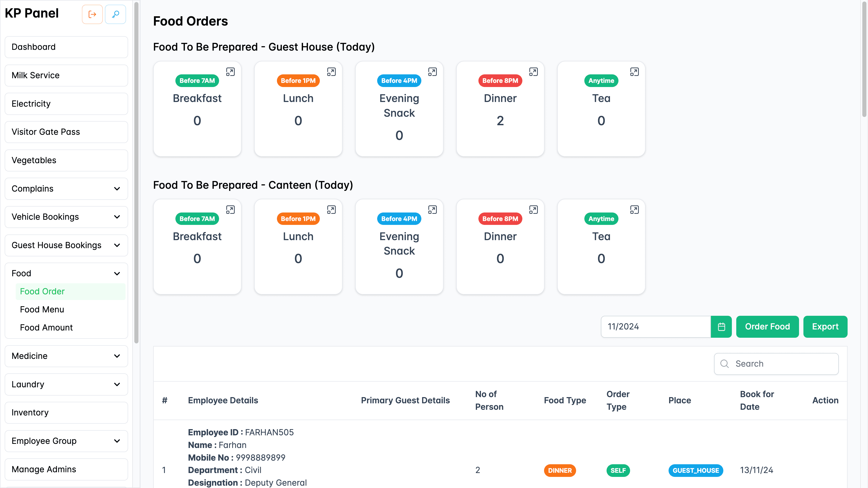Click the logout icon beside KP Panel
This screenshot has width=868, height=488.
[x=92, y=14]
